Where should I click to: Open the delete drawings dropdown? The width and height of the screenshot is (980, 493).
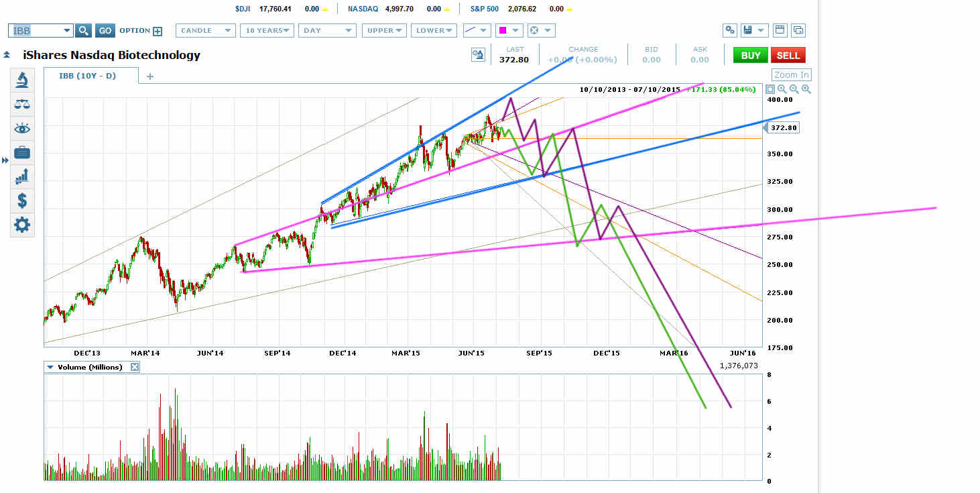click(x=541, y=30)
